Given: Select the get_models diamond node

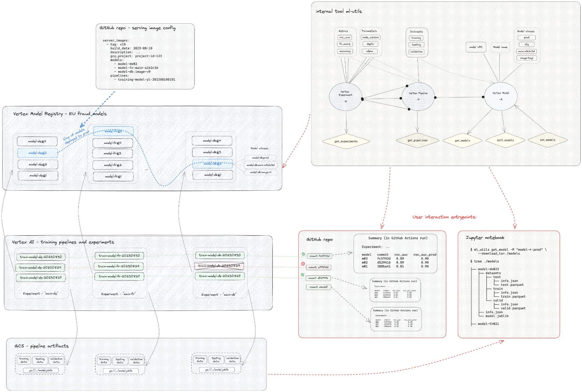Looking at the screenshot, I should (x=462, y=141).
